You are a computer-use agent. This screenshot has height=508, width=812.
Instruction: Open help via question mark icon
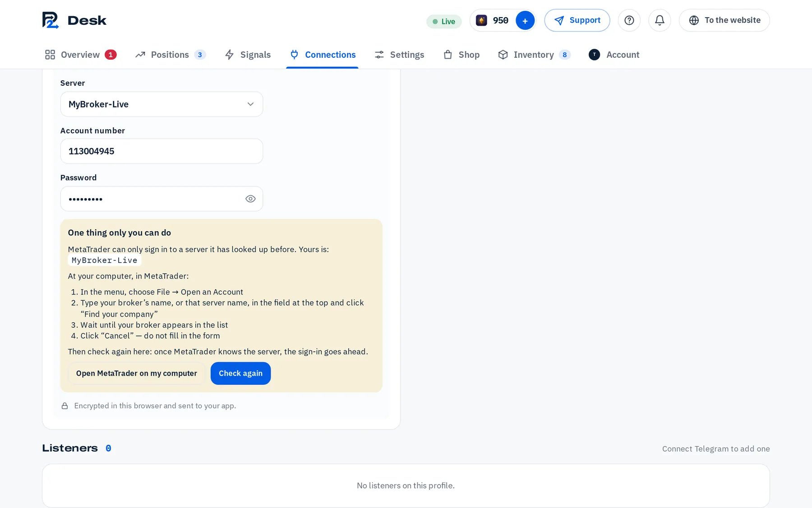click(x=629, y=20)
